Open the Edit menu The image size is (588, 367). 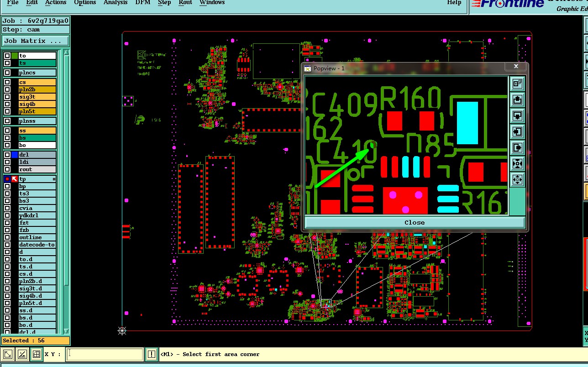32,3
